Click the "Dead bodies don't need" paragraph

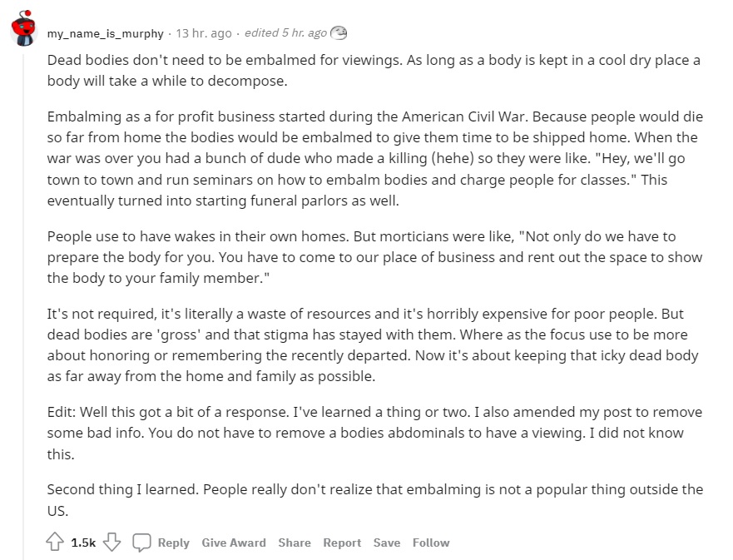(x=374, y=72)
